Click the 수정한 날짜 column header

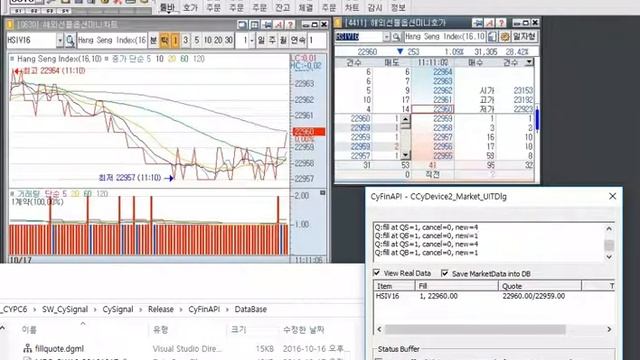[x=303, y=329]
